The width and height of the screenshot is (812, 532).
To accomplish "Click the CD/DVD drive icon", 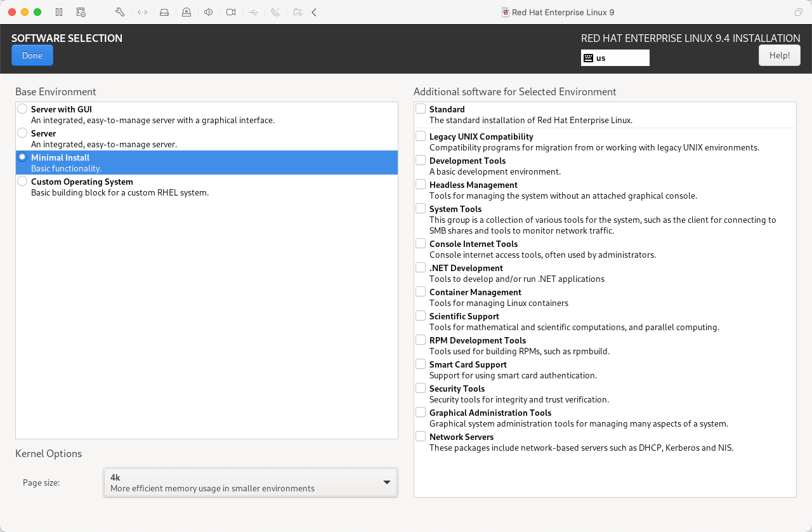I will coord(186,12).
